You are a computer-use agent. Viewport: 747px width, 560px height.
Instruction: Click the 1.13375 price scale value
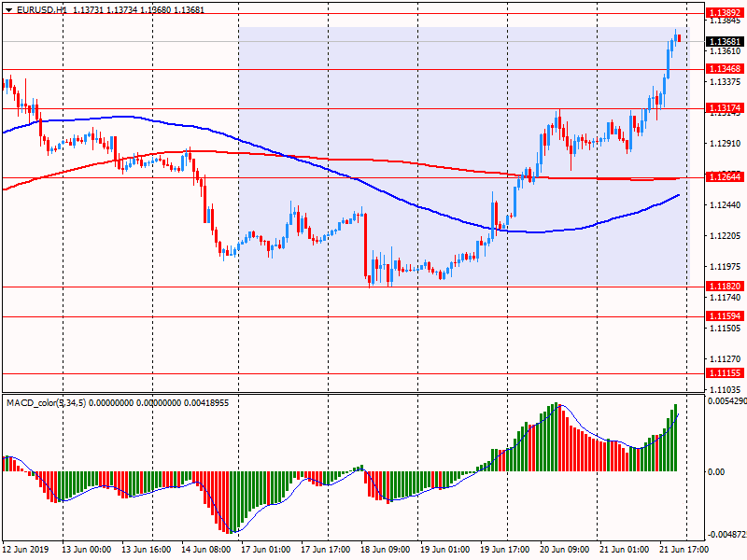click(726, 82)
